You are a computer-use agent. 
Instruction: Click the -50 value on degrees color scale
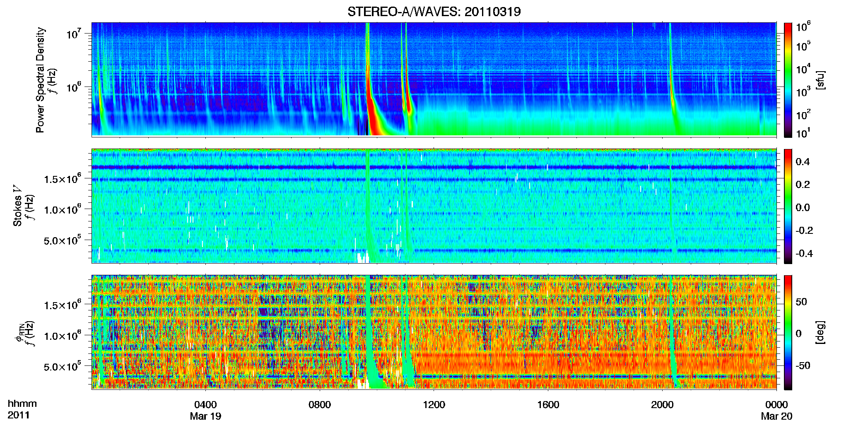click(x=803, y=366)
